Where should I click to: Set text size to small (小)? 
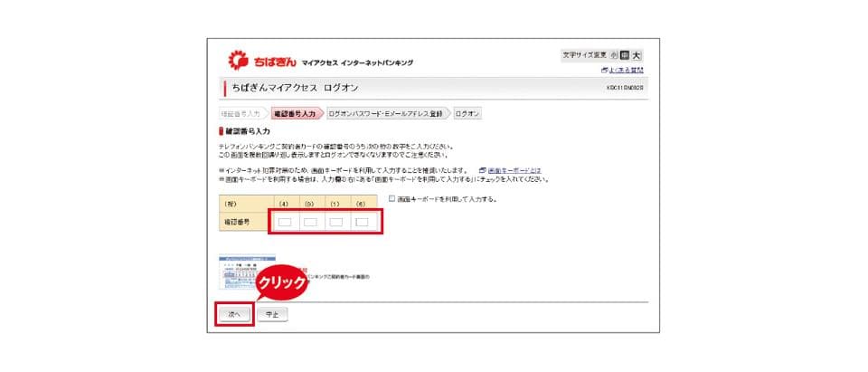(x=614, y=55)
